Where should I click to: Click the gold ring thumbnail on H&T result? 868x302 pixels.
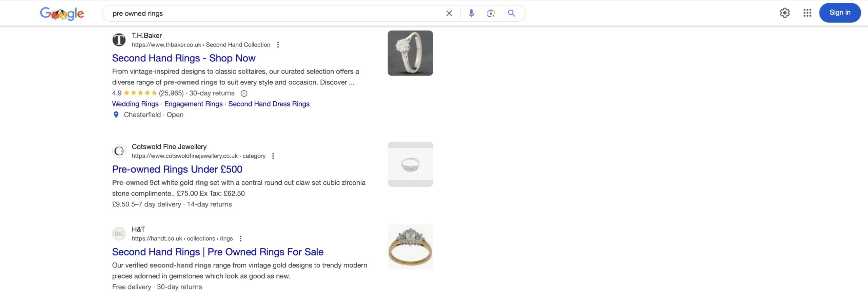point(410,246)
